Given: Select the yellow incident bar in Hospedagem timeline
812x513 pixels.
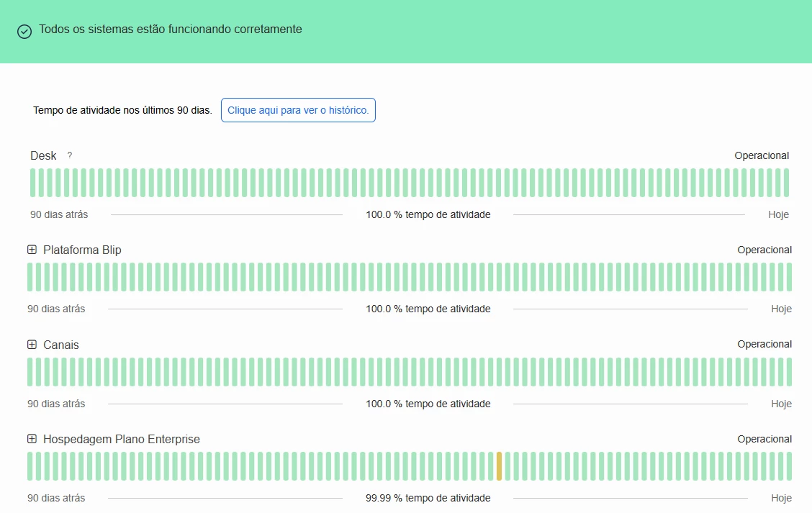Looking at the screenshot, I should point(499,466).
